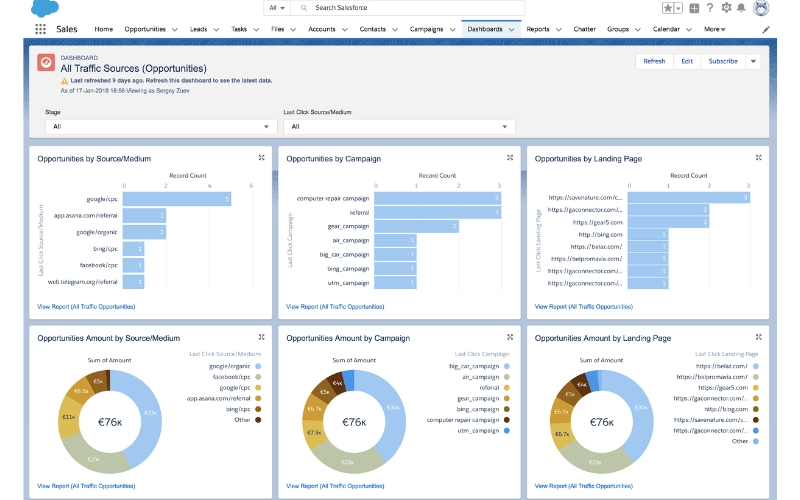Click the Favorites star icon

pyautogui.click(x=669, y=8)
